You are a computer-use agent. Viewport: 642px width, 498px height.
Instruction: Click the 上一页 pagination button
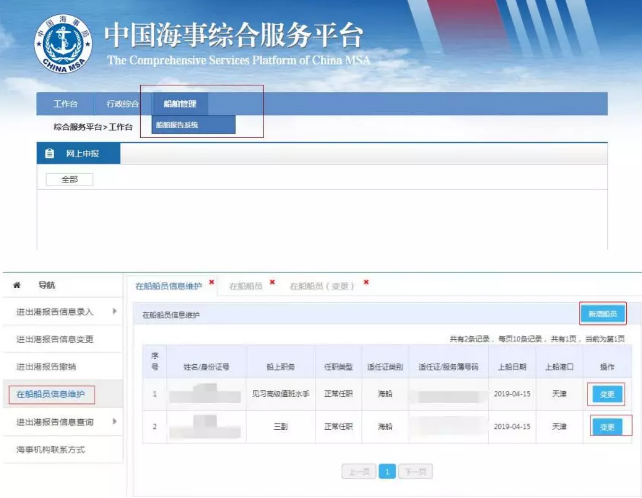(359, 472)
